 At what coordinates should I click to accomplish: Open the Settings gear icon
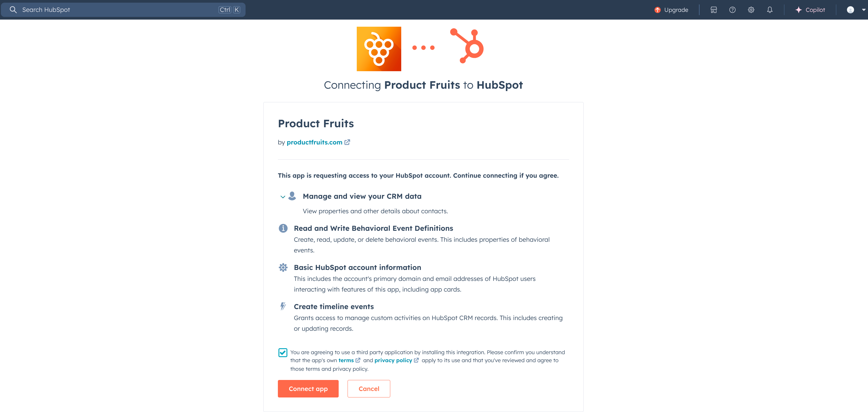[751, 10]
